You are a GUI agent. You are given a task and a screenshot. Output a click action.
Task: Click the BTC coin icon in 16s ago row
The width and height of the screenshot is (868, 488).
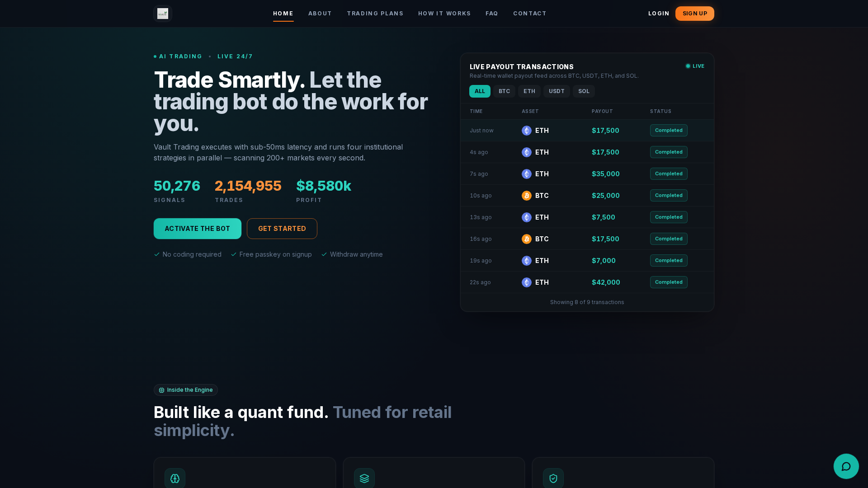(527, 239)
